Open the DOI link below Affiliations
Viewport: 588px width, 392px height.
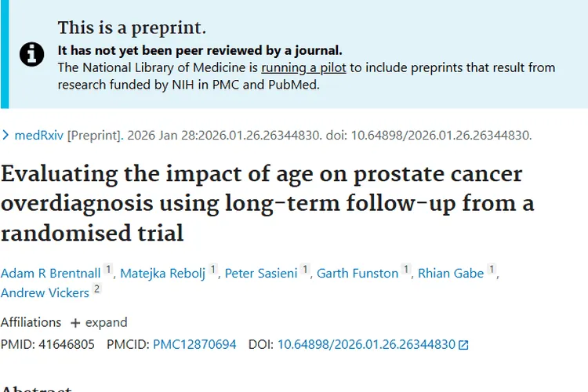[x=366, y=344]
